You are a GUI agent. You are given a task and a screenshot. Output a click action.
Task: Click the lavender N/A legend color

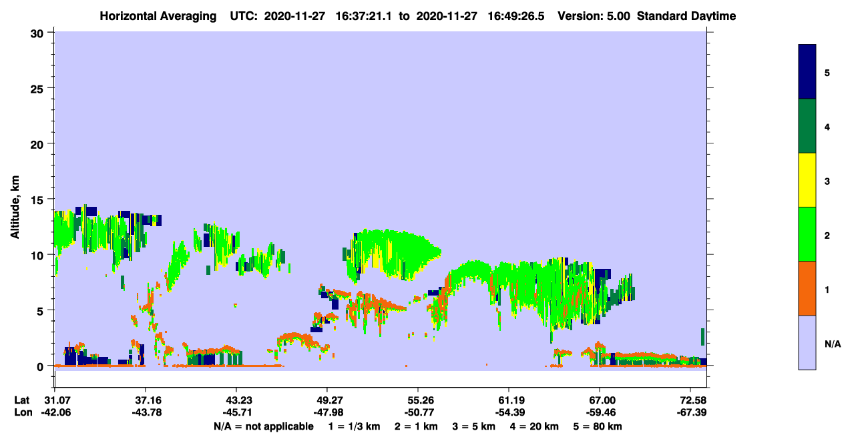point(807,342)
